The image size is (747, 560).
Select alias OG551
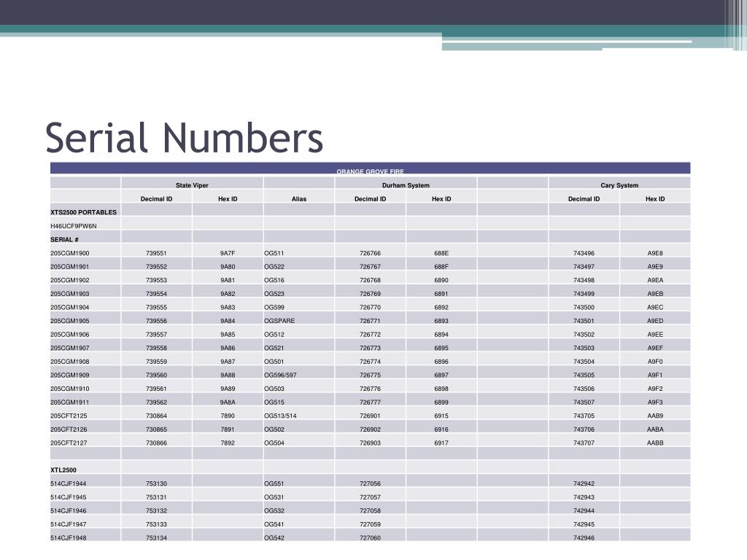coord(274,484)
